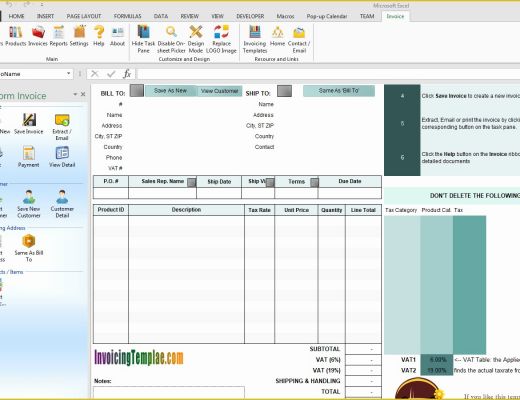Open the Home resource icon
Screen dimensions: 520x400
277,36
